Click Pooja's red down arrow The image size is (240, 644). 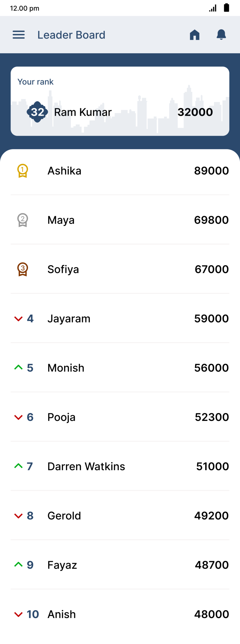click(x=18, y=417)
